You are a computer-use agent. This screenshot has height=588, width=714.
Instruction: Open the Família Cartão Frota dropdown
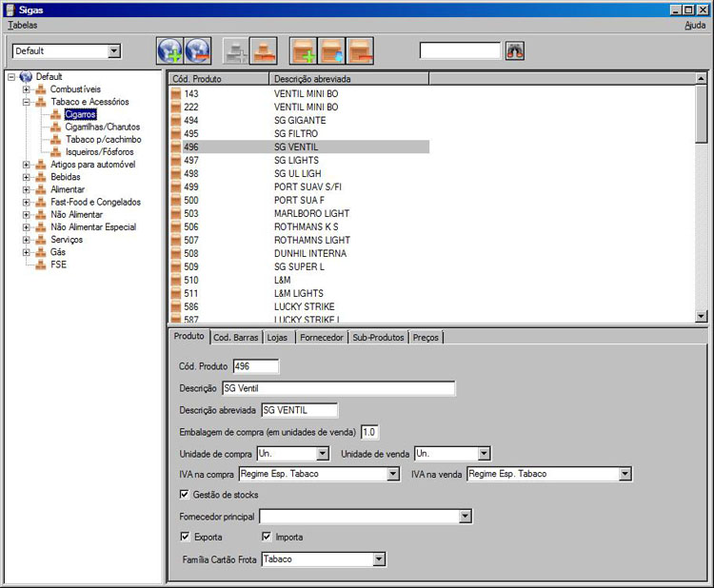pos(379,559)
